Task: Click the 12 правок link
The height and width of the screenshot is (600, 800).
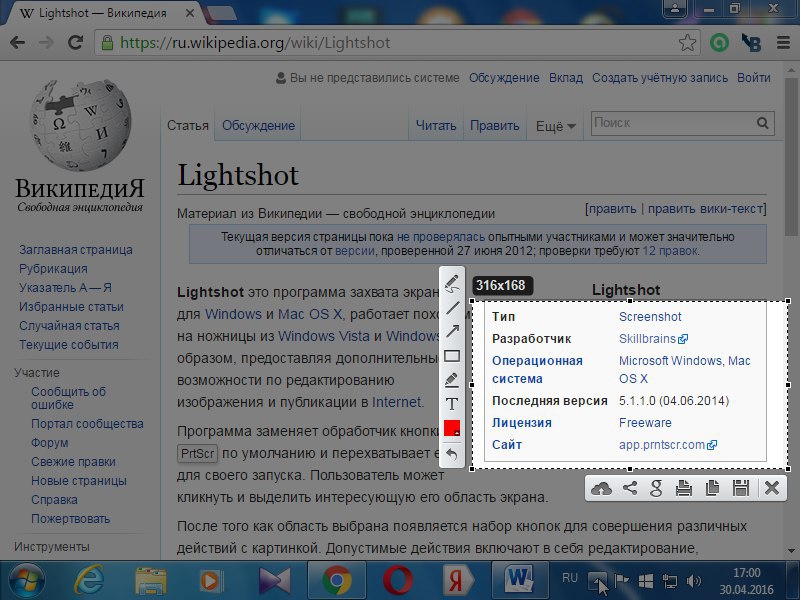Action: (x=670, y=251)
